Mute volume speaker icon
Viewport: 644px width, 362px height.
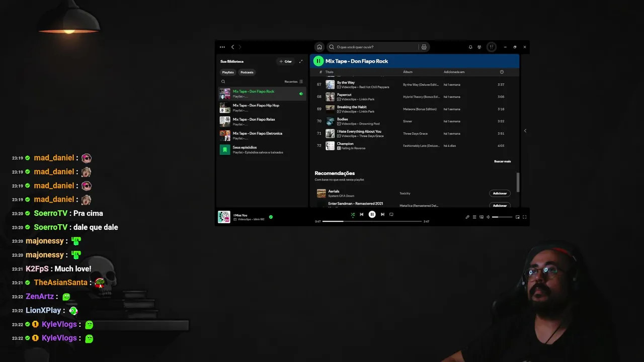488,217
